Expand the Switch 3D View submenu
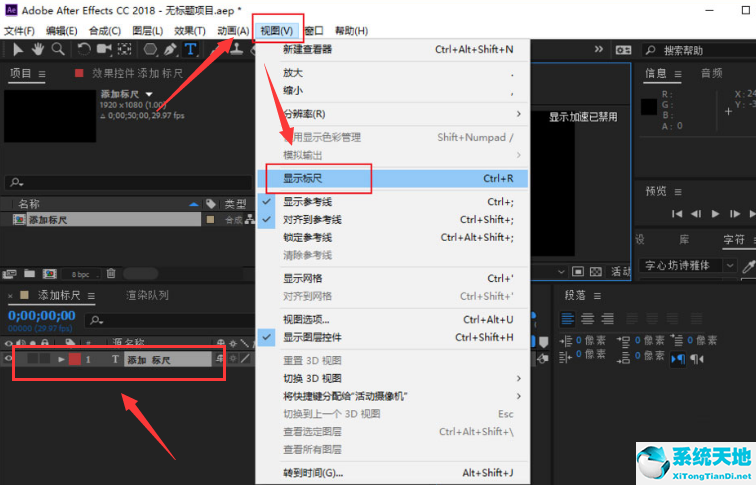This screenshot has width=756, height=485. [x=392, y=378]
